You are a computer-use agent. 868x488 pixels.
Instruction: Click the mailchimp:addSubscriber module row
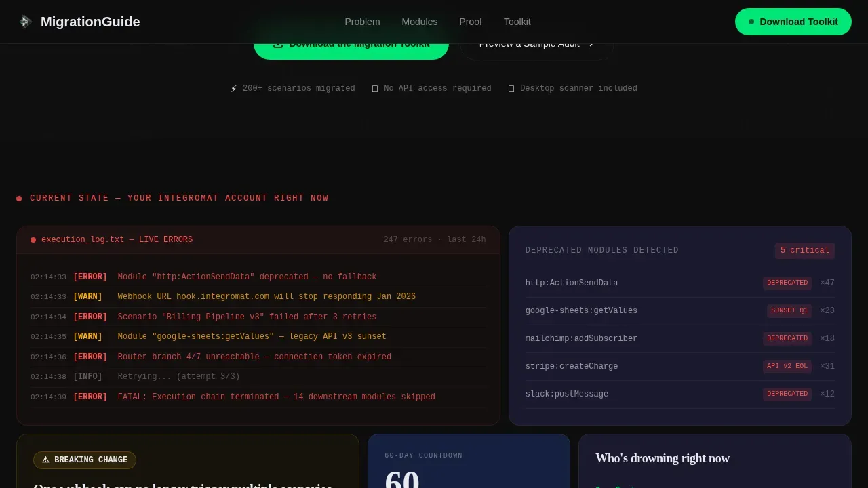(x=680, y=339)
